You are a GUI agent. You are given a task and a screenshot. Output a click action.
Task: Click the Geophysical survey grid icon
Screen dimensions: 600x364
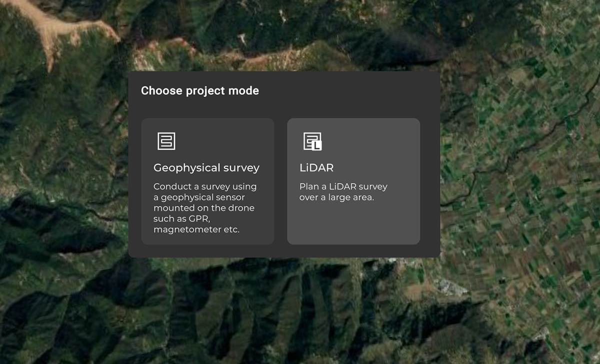tap(166, 141)
